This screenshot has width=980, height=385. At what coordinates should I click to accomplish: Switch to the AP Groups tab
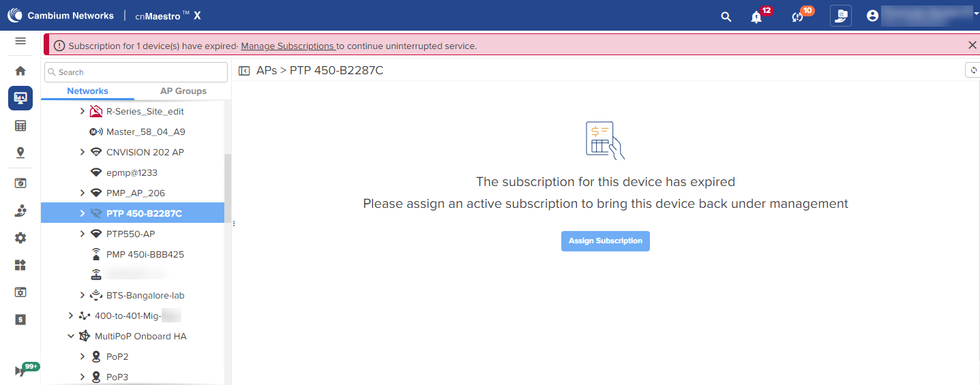point(183,91)
